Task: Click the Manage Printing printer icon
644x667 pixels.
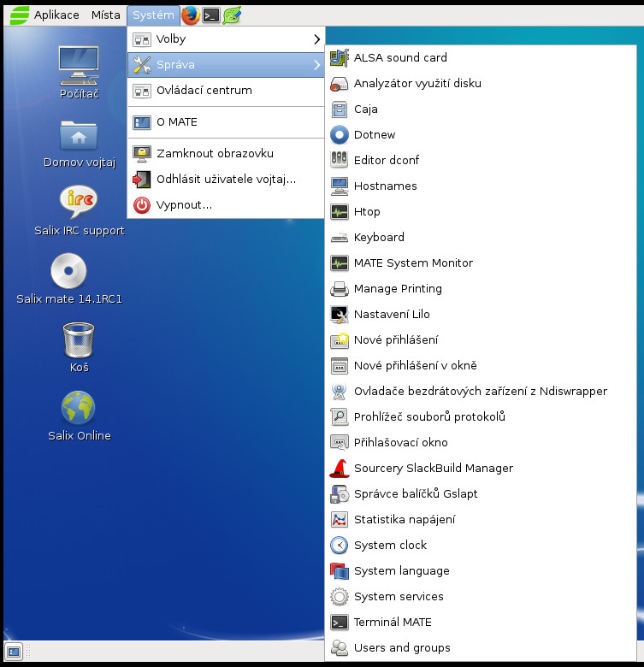Action: pyautogui.click(x=339, y=289)
